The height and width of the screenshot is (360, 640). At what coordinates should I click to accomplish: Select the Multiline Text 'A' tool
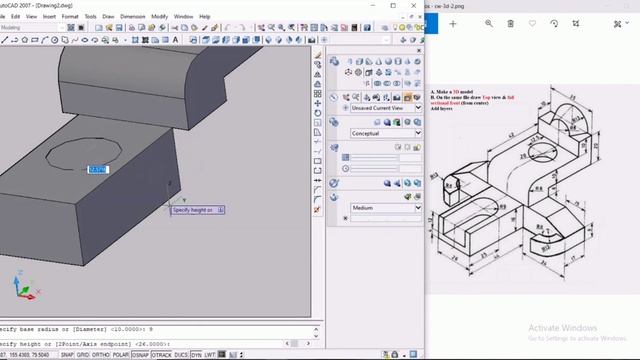point(176,40)
